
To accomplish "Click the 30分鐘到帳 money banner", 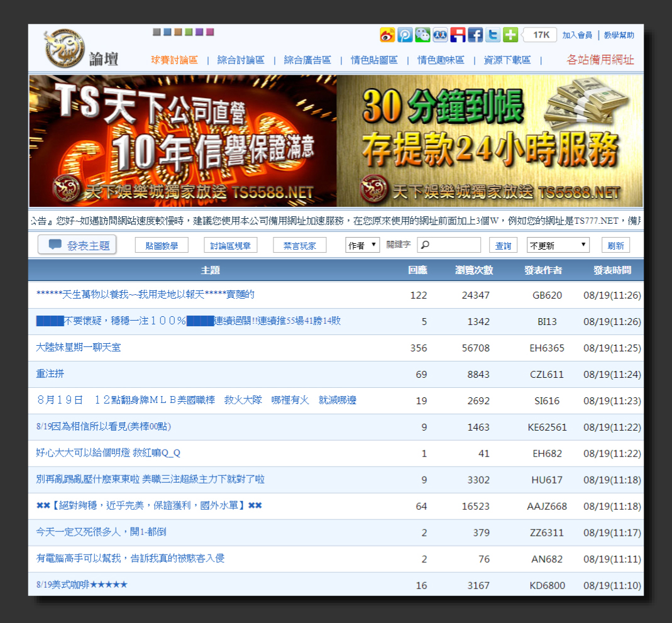I will 490,141.
